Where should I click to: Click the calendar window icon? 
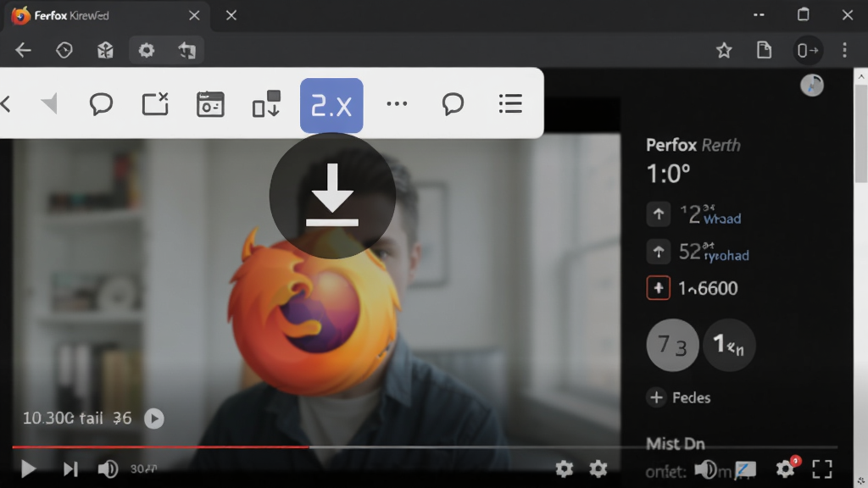[x=210, y=104]
